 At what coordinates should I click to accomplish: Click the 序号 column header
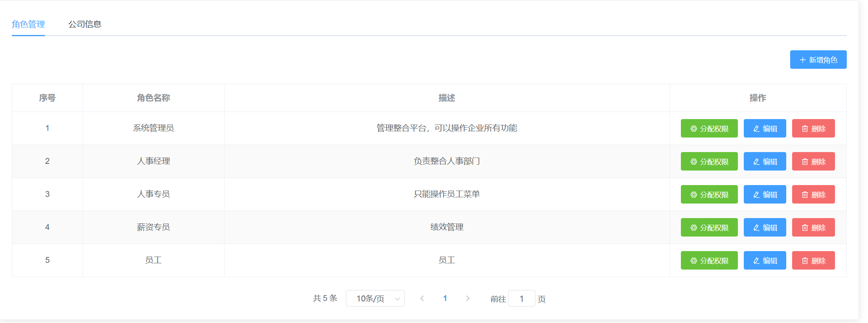point(47,98)
